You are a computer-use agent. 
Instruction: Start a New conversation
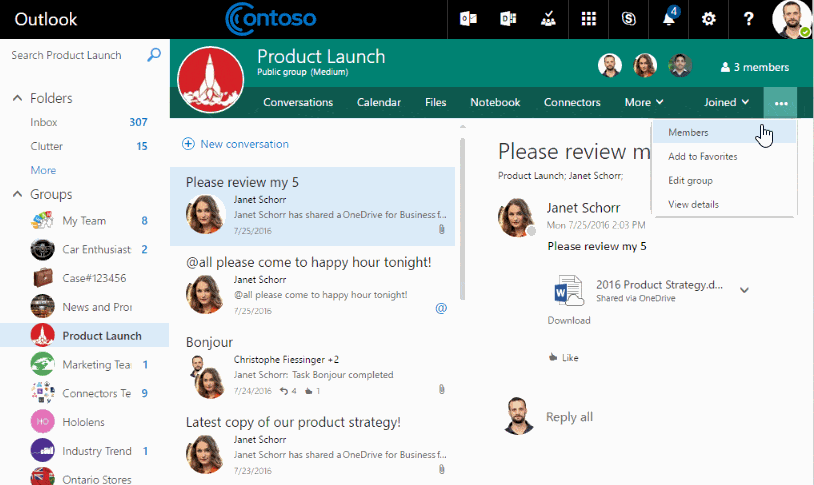point(235,144)
